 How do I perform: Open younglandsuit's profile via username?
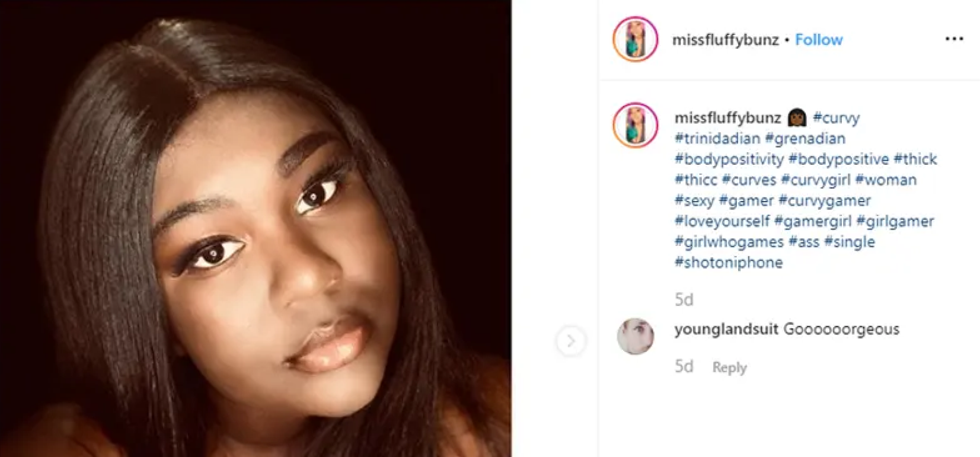click(726, 329)
